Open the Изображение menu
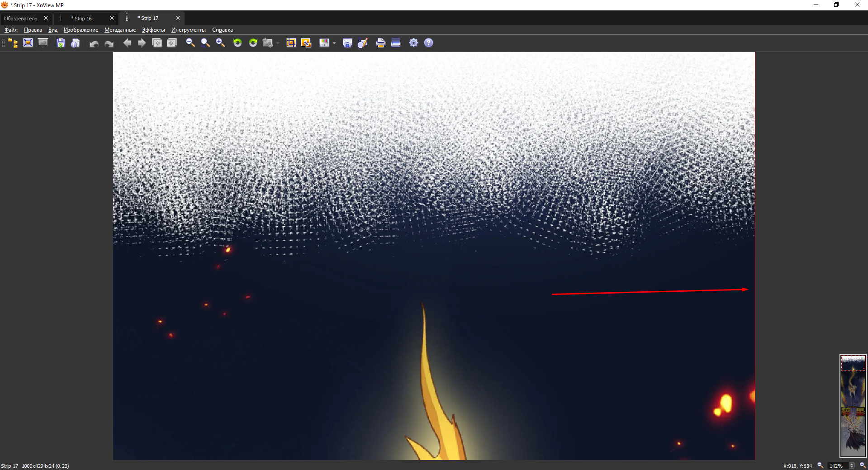 81,30
